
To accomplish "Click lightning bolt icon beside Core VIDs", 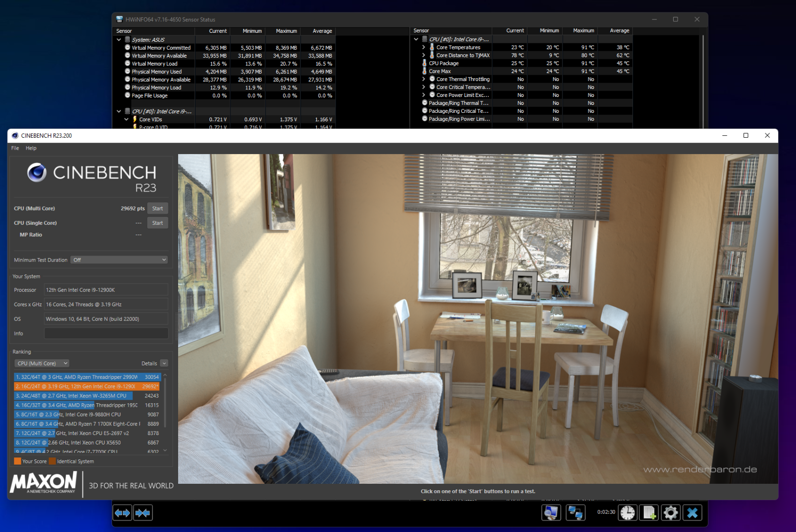I will 135,119.
